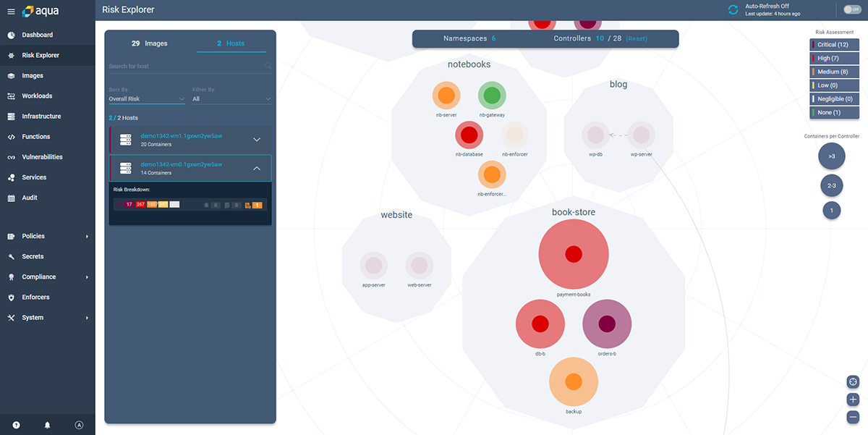Select the backup controller node
The image size is (868, 435).
click(x=574, y=381)
